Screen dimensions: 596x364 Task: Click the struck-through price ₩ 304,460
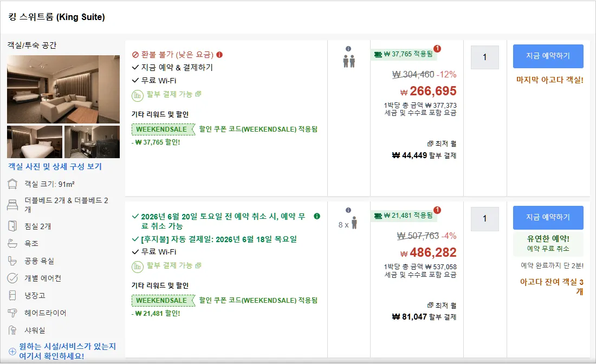click(413, 74)
